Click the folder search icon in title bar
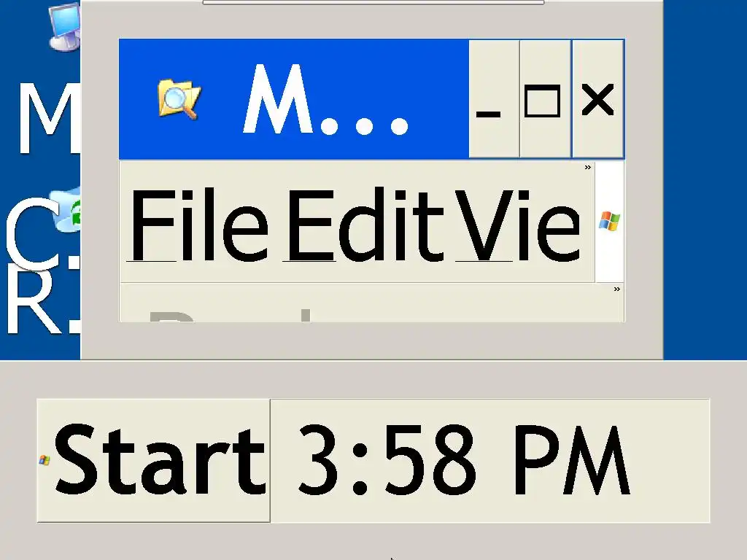 pyautogui.click(x=179, y=99)
